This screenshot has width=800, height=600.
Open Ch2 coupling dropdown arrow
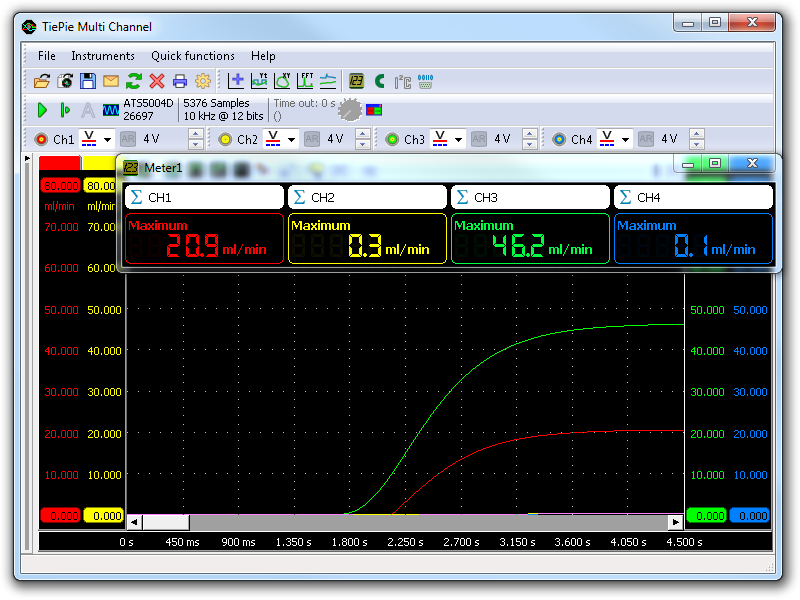click(292, 139)
